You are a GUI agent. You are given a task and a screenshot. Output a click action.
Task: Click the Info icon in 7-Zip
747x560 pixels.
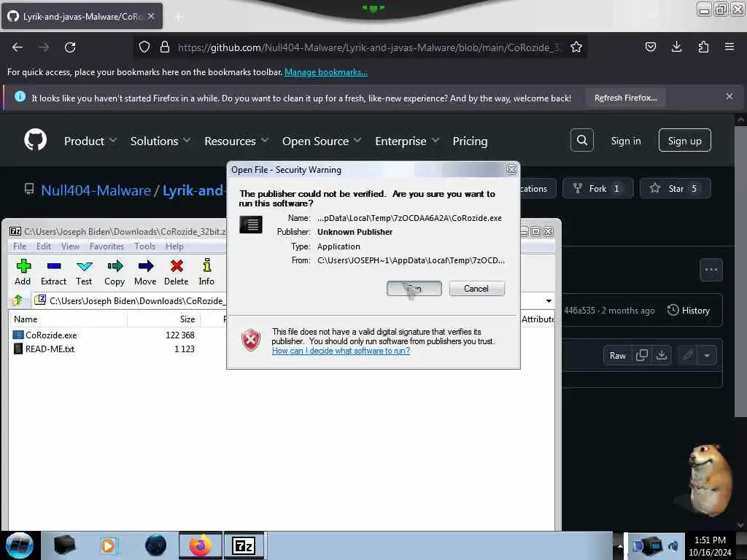coord(206,273)
